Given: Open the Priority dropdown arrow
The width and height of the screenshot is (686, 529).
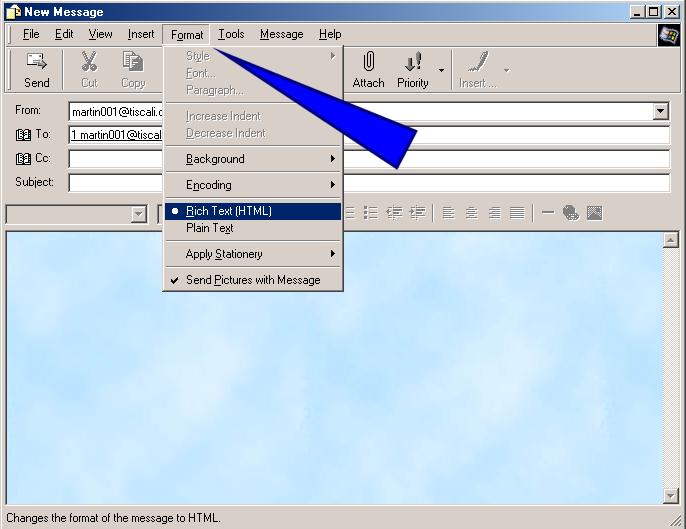Looking at the screenshot, I should tap(441, 72).
